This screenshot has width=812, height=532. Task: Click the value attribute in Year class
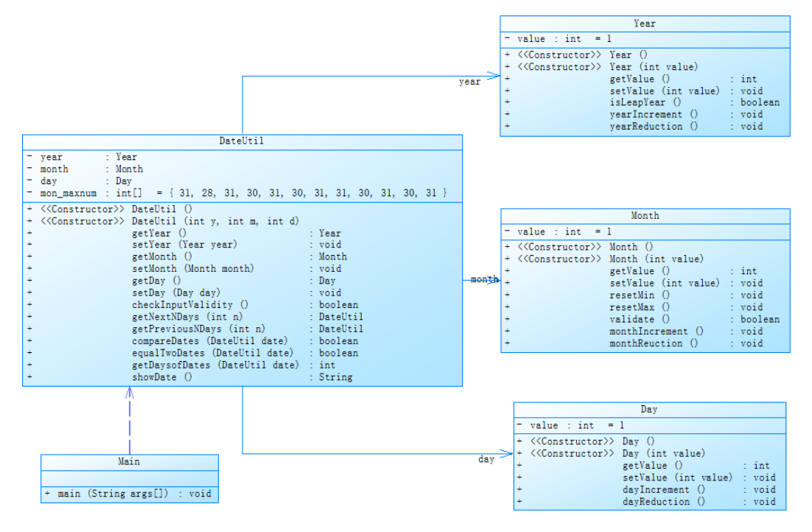pos(559,39)
